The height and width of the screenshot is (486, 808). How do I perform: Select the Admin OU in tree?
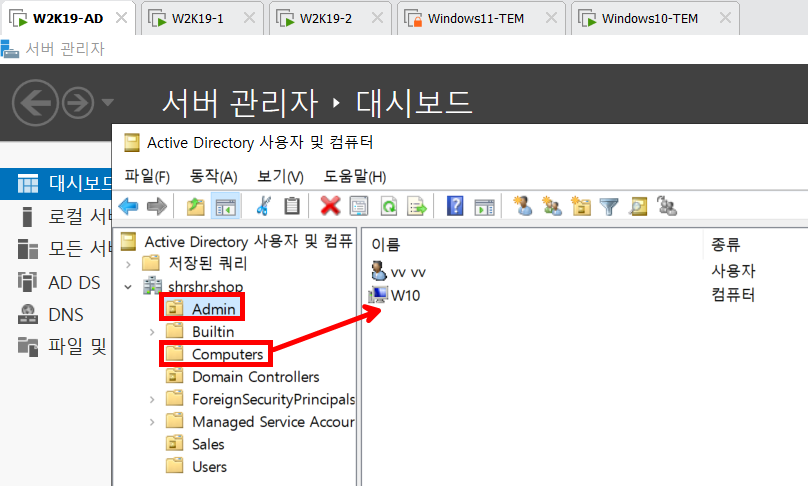pyautogui.click(x=213, y=309)
